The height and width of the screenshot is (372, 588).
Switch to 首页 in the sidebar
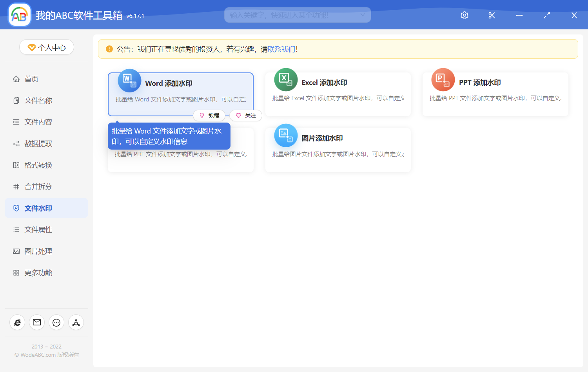tap(31, 79)
